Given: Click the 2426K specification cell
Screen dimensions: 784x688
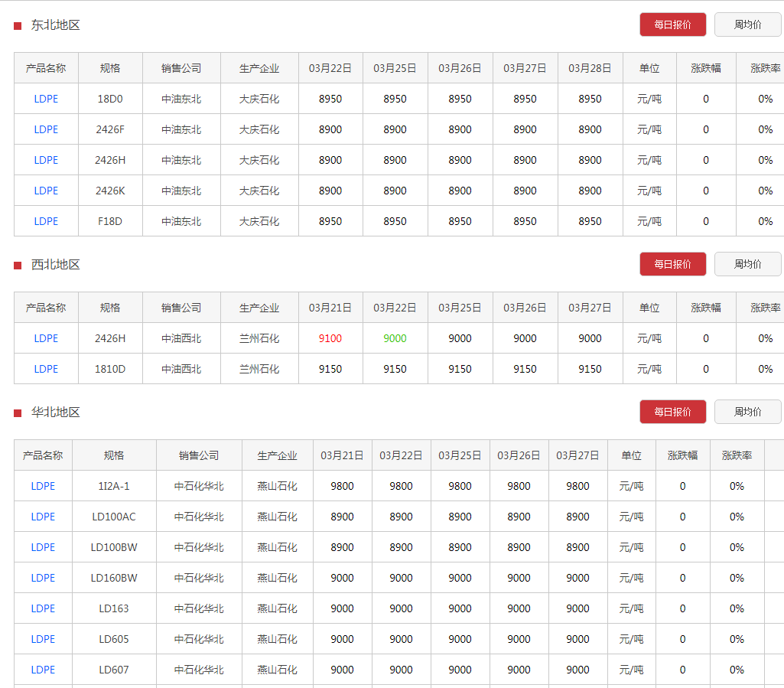Looking at the screenshot, I should (110, 191).
